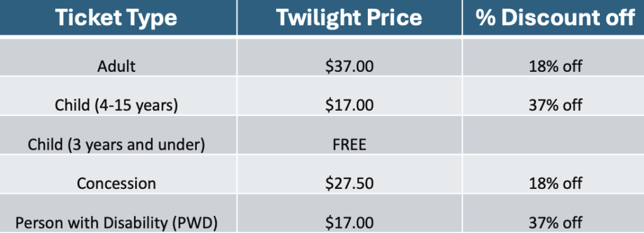Select the Adult $37.00 price cell
644x233 pixels.
[x=350, y=57]
